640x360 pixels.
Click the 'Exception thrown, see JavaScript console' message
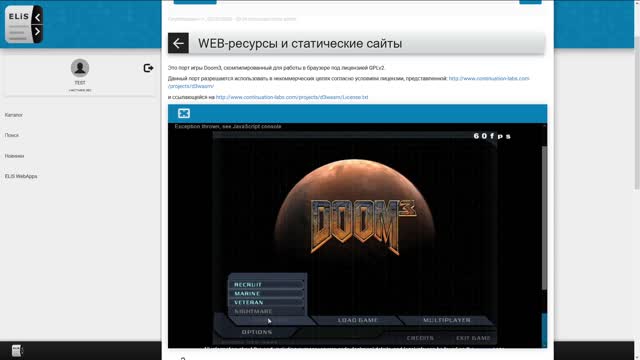tap(228, 127)
